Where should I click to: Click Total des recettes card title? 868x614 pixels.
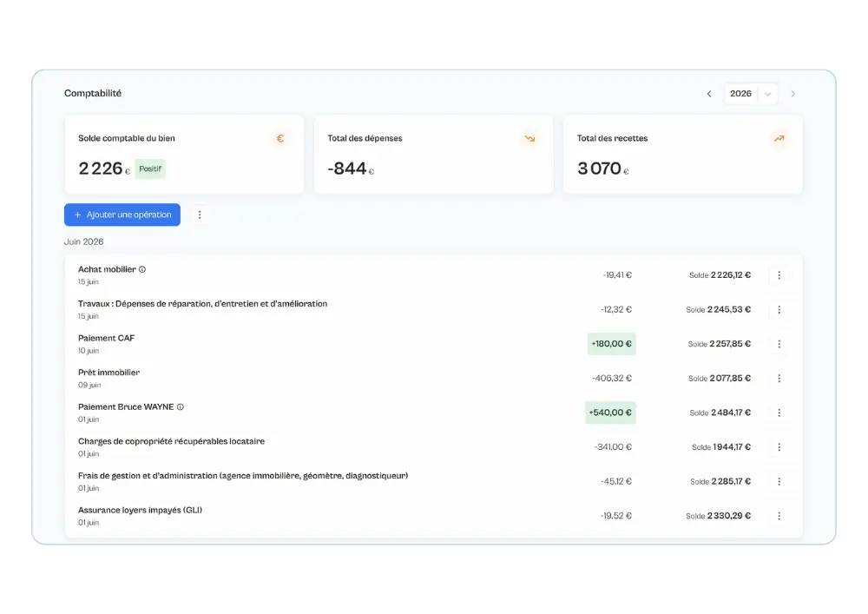point(612,138)
